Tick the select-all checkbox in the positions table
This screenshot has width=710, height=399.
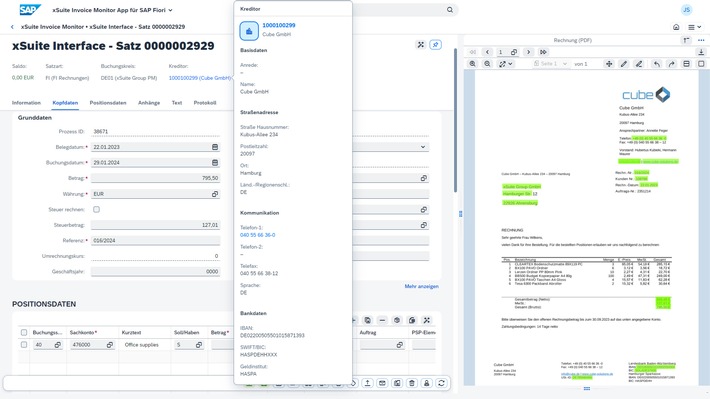[24, 332]
